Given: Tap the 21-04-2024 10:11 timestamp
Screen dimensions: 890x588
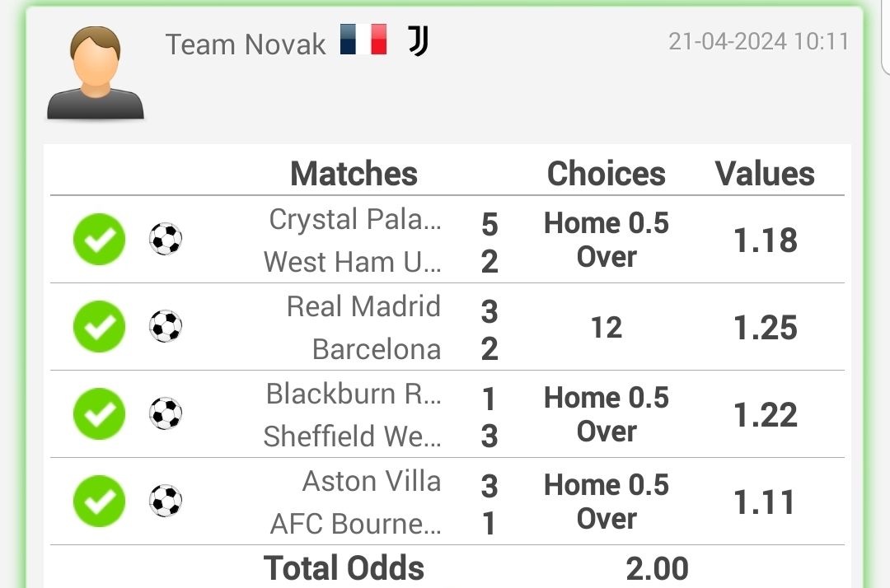Looking at the screenshot, I should [758, 41].
